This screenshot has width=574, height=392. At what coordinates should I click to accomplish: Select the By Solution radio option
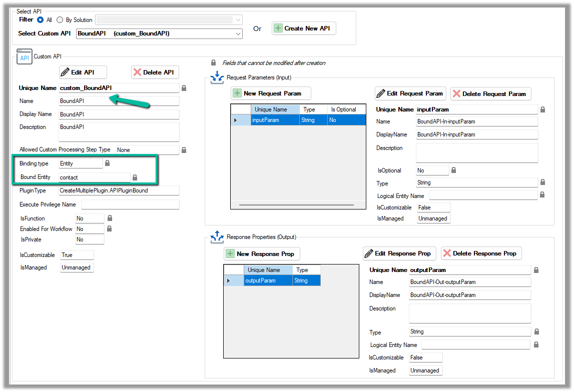point(60,20)
